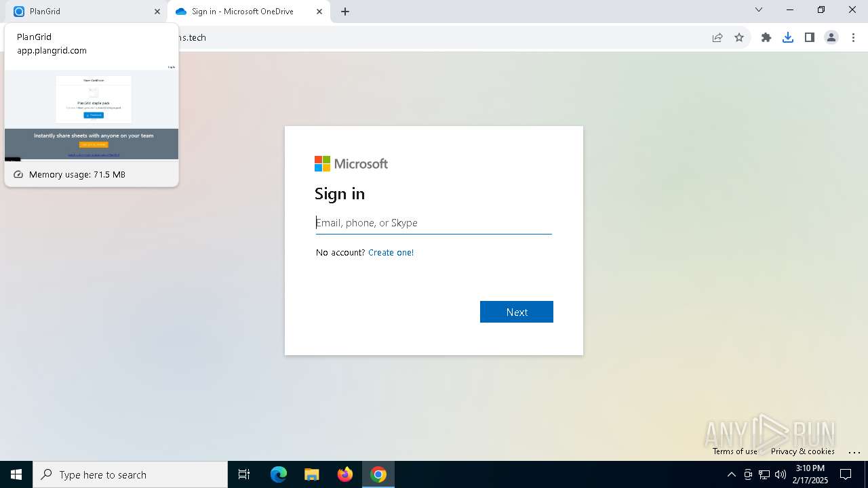The image size is (868, 488).
Task: Open the Terms of use link
Action: pyautogui.click(x=734, y=451)
